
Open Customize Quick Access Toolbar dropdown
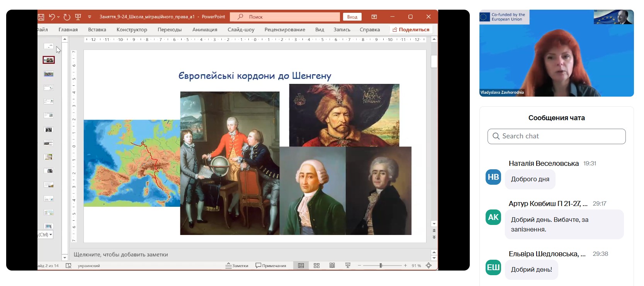pos(90,17)
